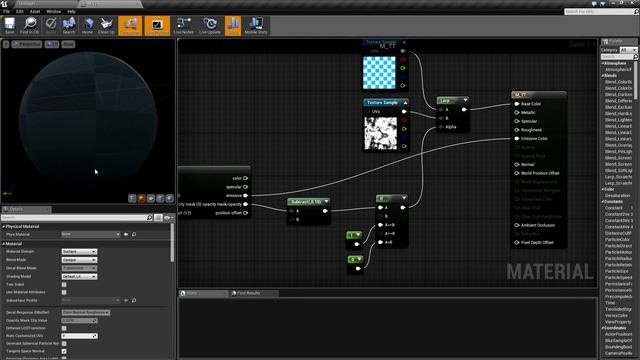Open the Material Domain dropdown
640x360 pixels.
(79, 251)
